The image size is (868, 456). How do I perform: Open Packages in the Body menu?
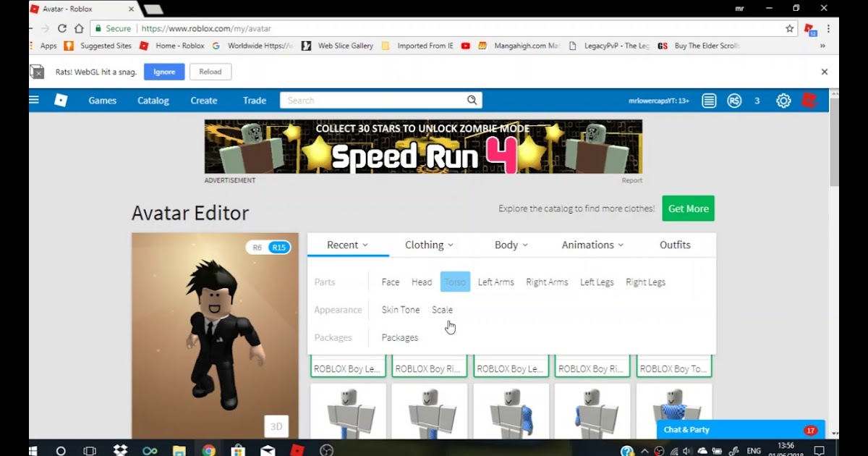[x=400, y=337]
